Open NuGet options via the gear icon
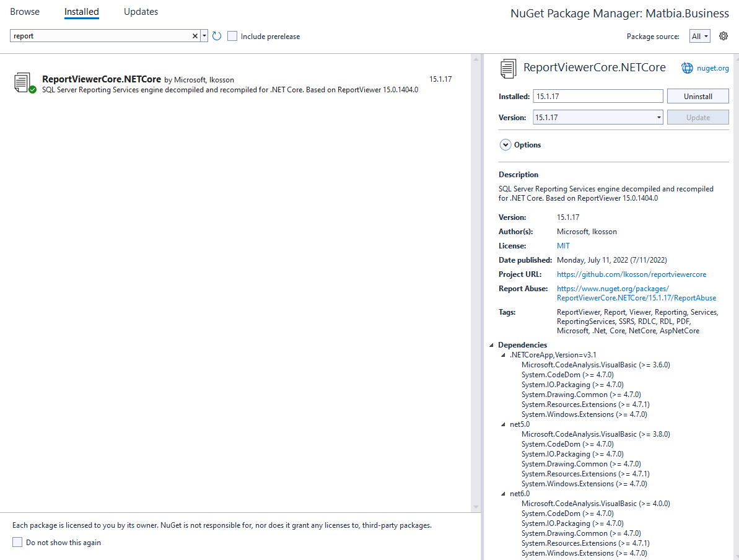This screenshot has width=739, height=560. pos(724,36)
